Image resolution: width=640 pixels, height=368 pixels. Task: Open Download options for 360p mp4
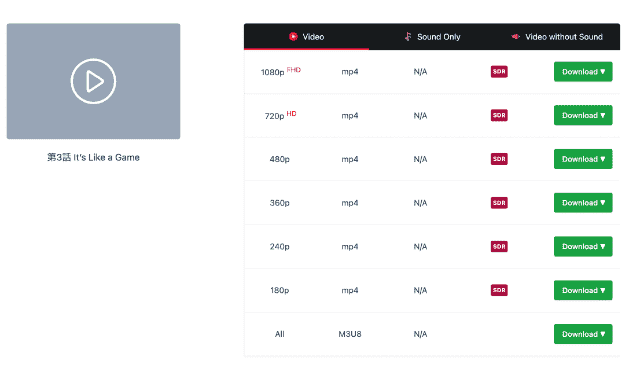[583, 203]
